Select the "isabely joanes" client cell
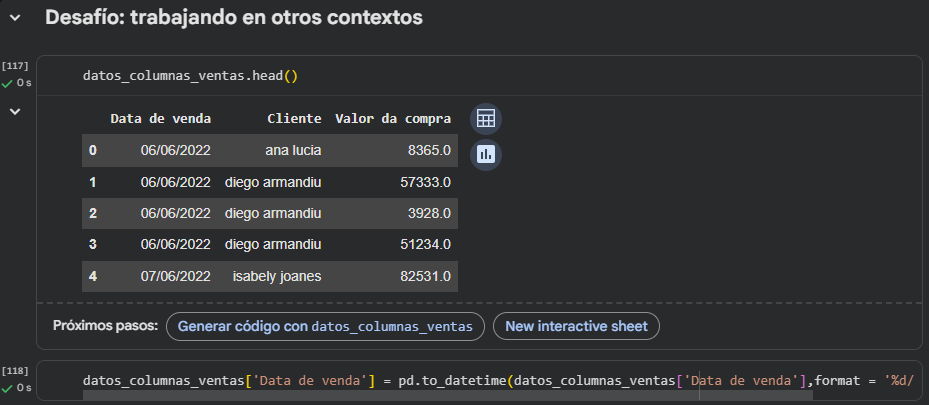This screenshot has width=929, height=405. click(277, 275)
